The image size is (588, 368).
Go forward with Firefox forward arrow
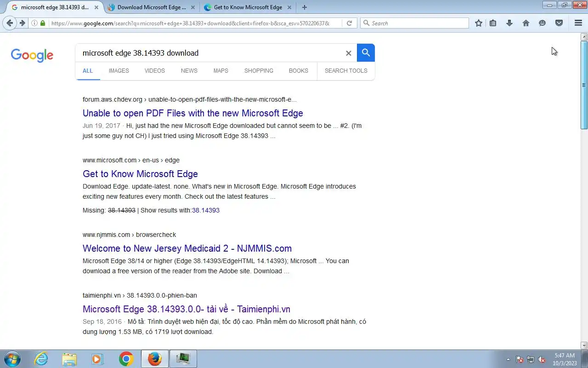pos(22,23)
